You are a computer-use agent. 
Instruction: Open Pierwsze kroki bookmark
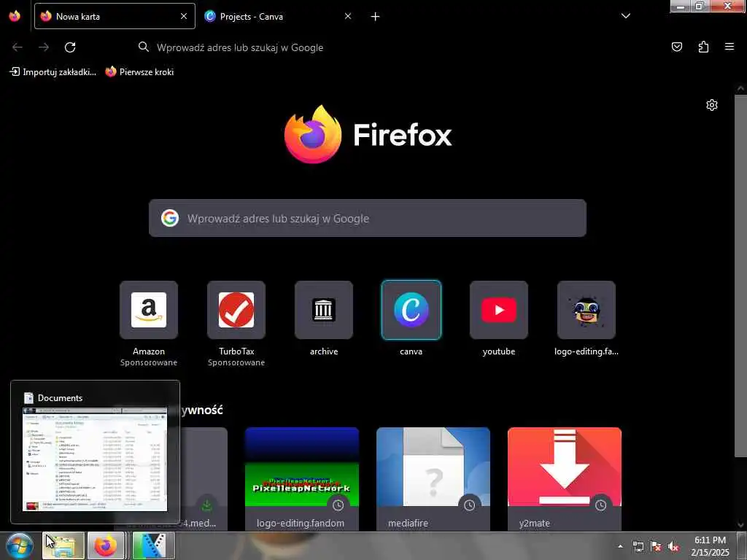tap(139, 72)
